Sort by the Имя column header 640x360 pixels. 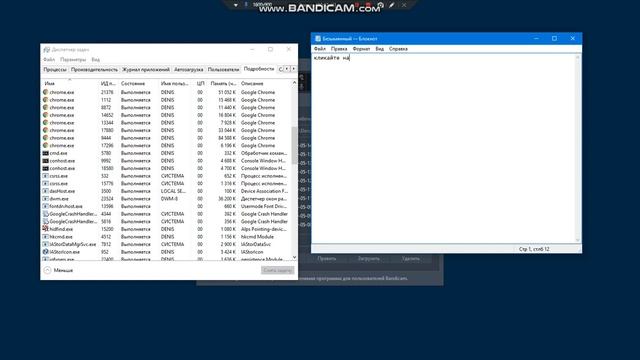click(x=69, y=83)
